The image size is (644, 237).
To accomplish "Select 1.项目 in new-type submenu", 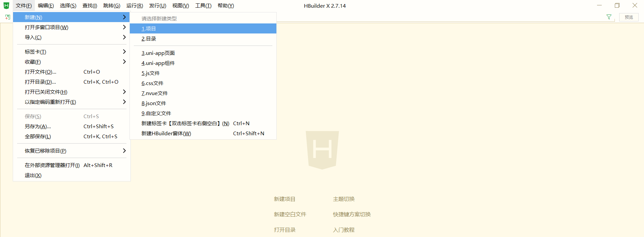I will coord(203,28).
